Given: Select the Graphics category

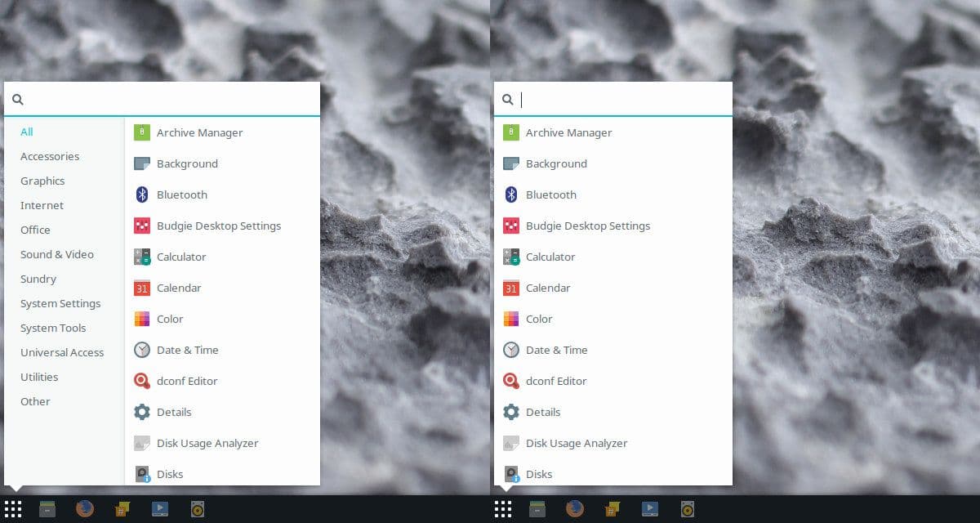Looking at the screenshot, I should 42,181.
